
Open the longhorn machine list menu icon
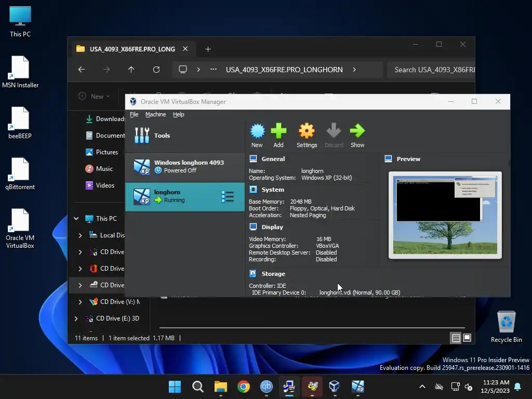pyautogui.click(x=228, y=197)
